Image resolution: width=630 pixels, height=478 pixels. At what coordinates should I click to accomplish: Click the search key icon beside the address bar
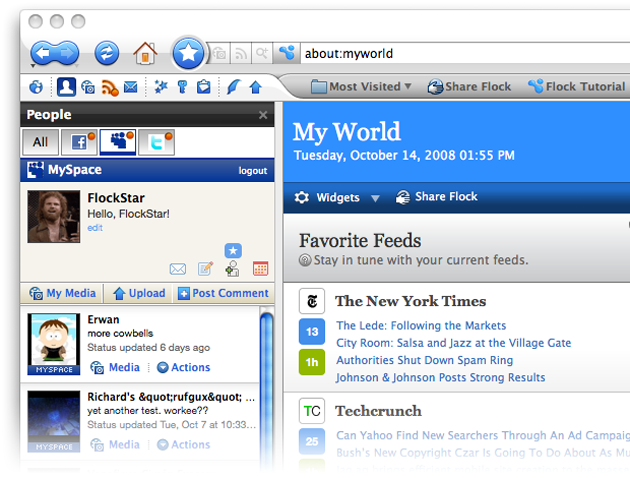262,53
